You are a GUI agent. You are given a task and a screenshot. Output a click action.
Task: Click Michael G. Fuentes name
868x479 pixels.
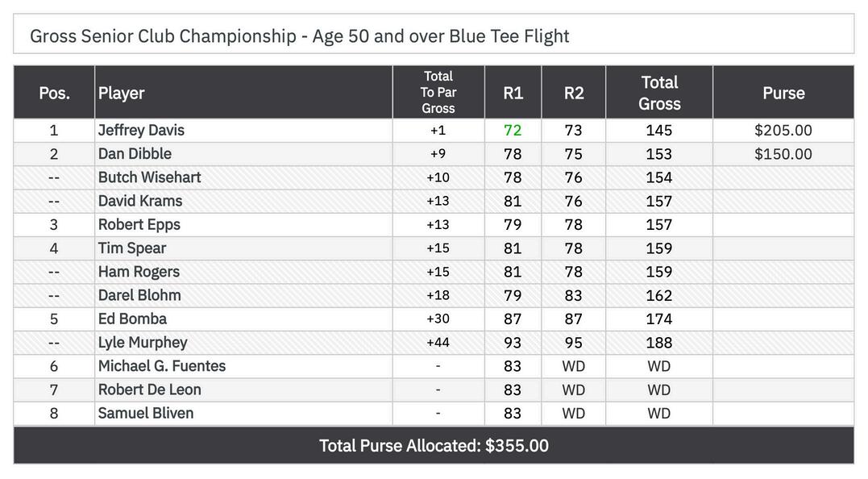click(x=162, y=366)
